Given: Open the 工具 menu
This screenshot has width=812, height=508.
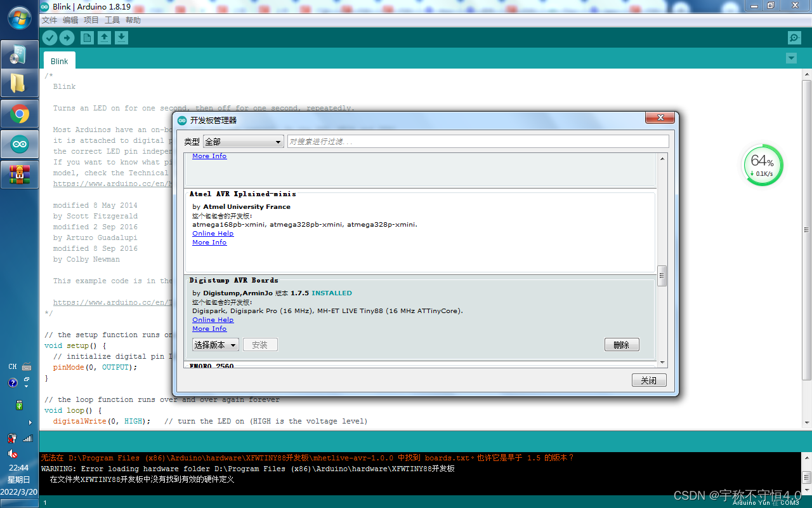Looking at the screenshot, I should [x=112, y=20].
